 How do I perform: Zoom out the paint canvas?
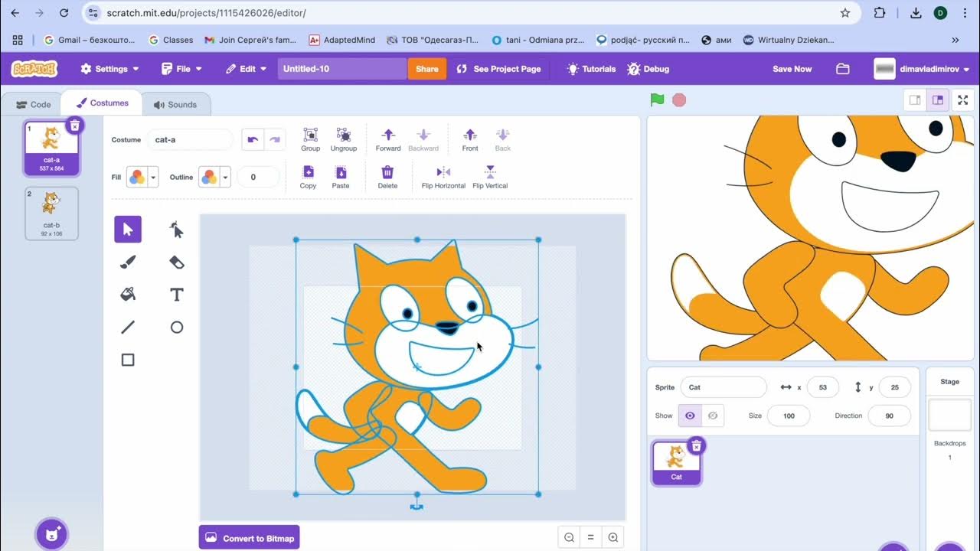coord(569,538)
